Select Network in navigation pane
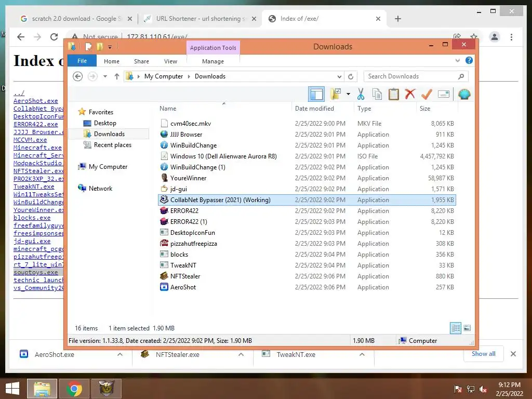Viewport: 532px width, 399px height. [x=100, y=188]
